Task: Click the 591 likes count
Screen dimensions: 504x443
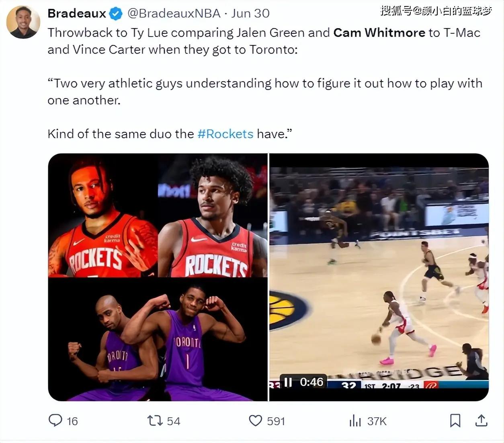Action: [276, 421]
